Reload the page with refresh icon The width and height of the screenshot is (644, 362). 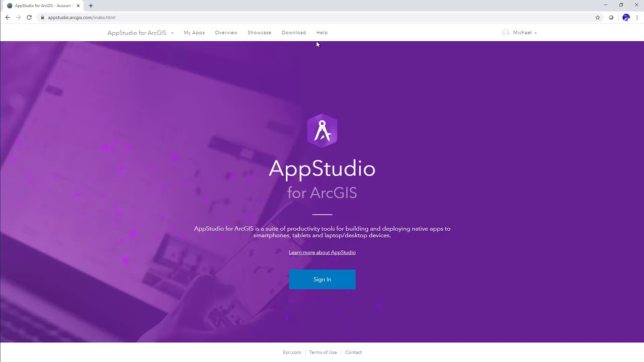29,17
